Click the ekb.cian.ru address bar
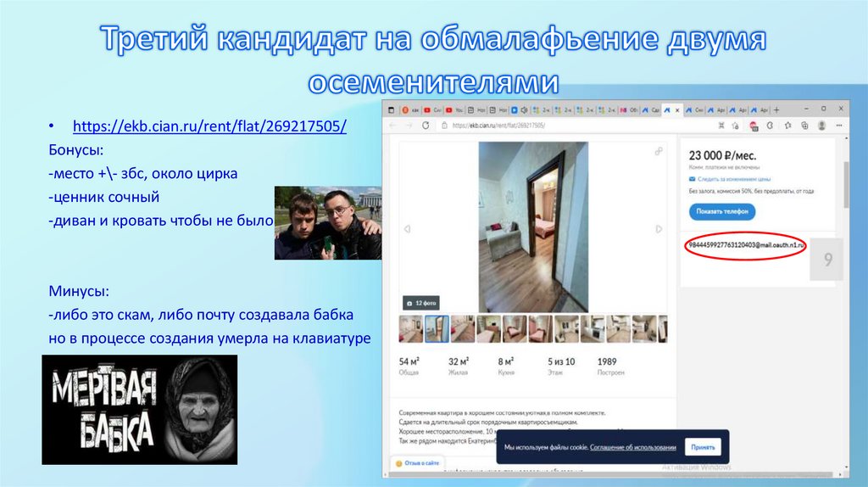The height and width of the screenshot is (487, 868). click(x=576, y=126)
